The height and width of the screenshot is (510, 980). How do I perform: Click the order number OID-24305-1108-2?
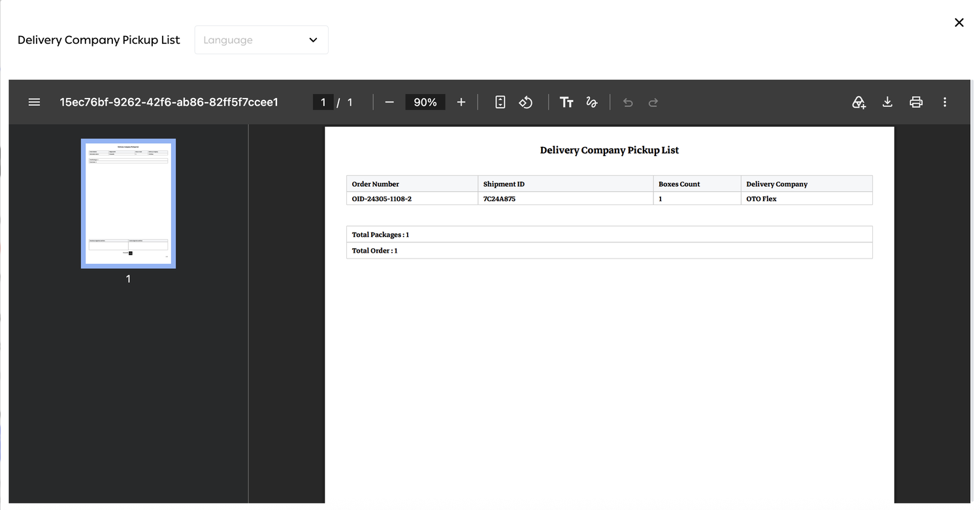(382, 199)
